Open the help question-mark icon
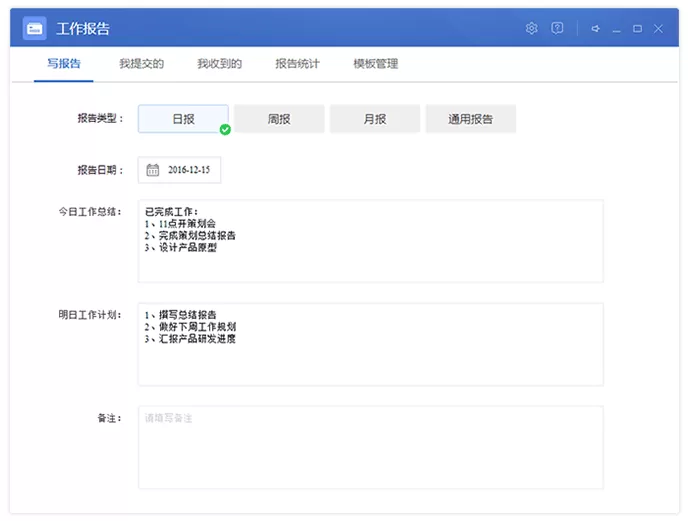Screen dimensions: 688x521 [557, 29]
